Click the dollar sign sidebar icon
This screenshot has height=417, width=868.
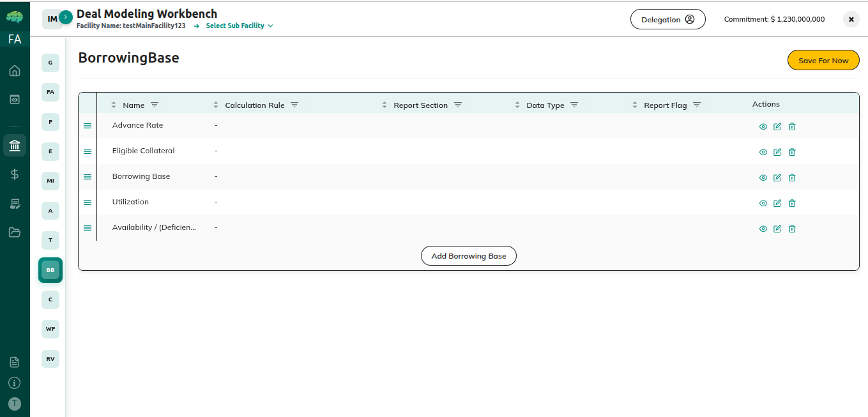[x=15, y=174]
